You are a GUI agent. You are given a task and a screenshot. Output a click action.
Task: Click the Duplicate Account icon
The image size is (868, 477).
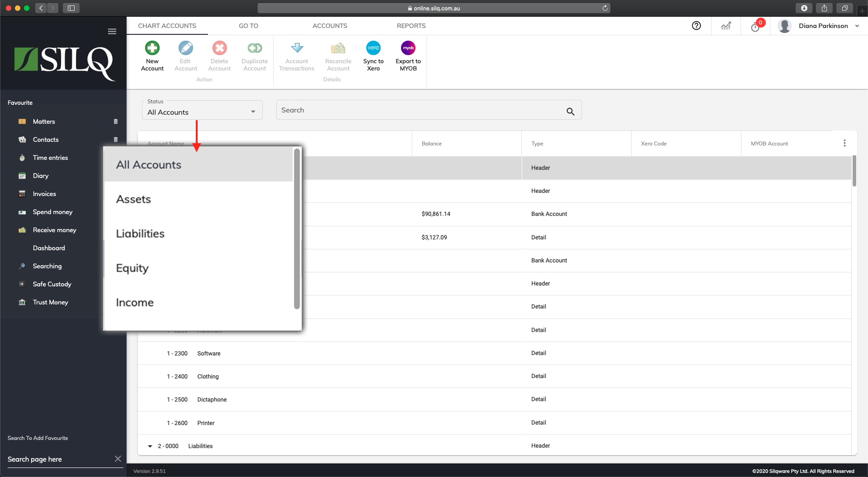pyautogui.click(x=255, y=48)
